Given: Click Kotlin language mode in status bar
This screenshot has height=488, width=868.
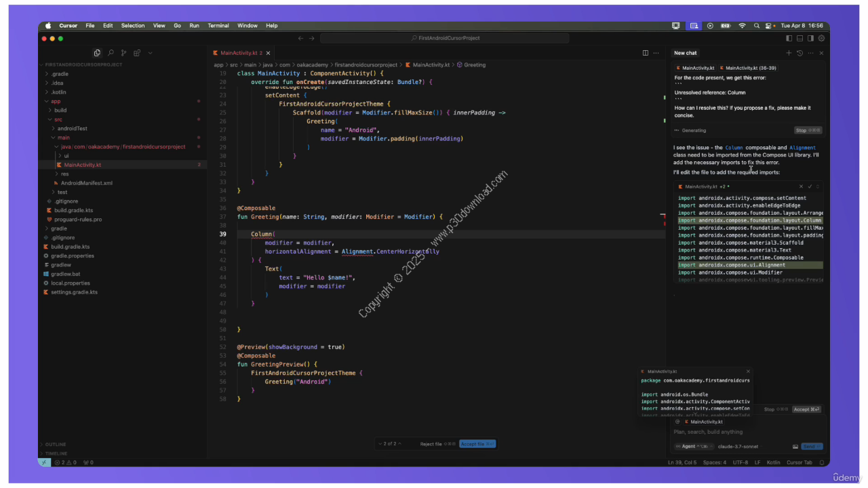Looking at the screenshot, I should (774, 462).
